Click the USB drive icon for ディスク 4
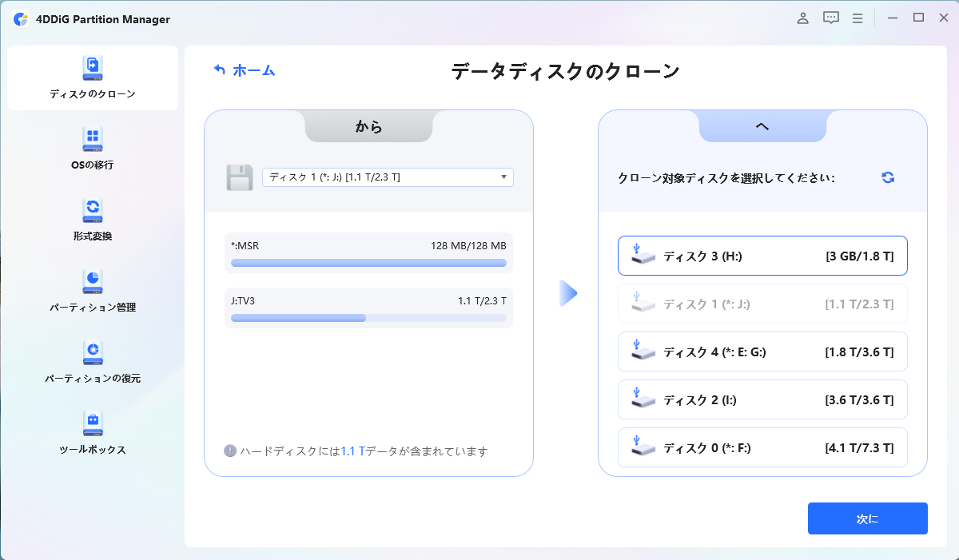The height and width of the screenshot is (560, 959). (642, 351)
